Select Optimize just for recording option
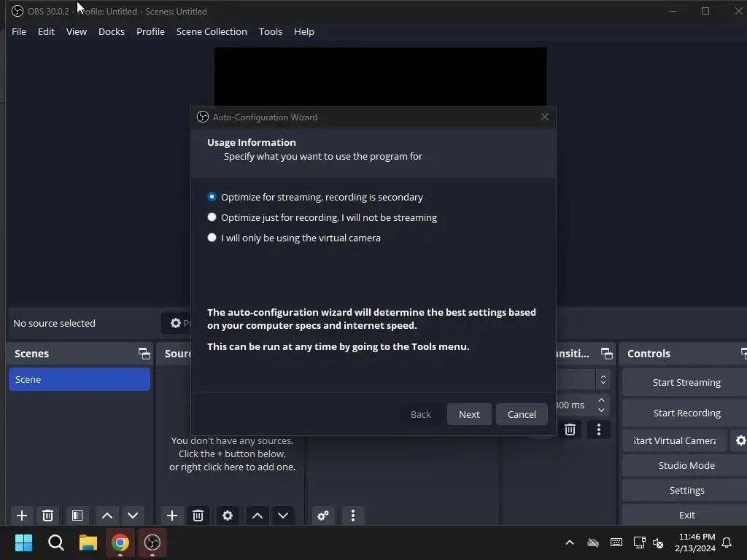 pyautogui.click(x=212, y=217)
